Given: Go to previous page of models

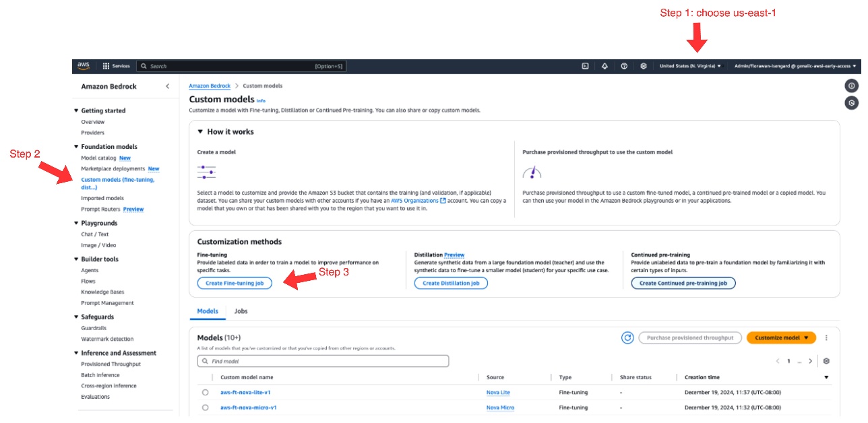Looking at the screenshot, I should click(777, 361).
